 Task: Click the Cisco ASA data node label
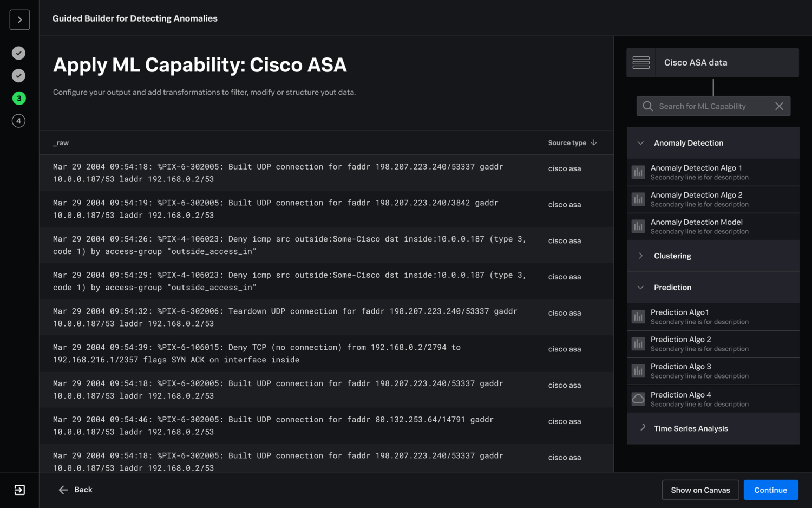pos(696,63)
